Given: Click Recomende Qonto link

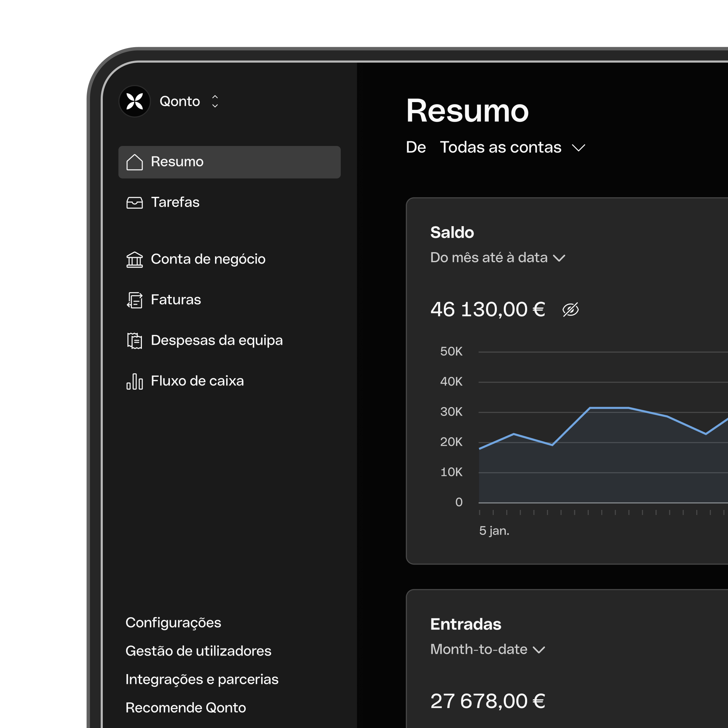Looking at the screenshot, I should pos(186,708).
